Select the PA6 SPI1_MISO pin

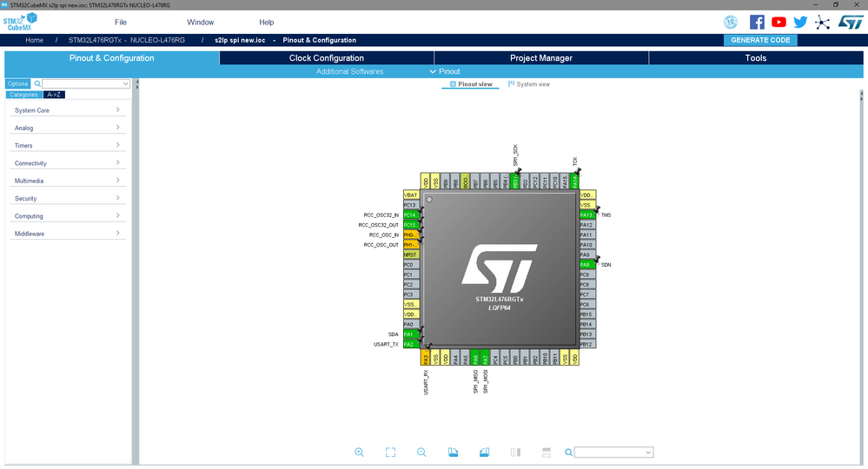click(x=475, y=357)
